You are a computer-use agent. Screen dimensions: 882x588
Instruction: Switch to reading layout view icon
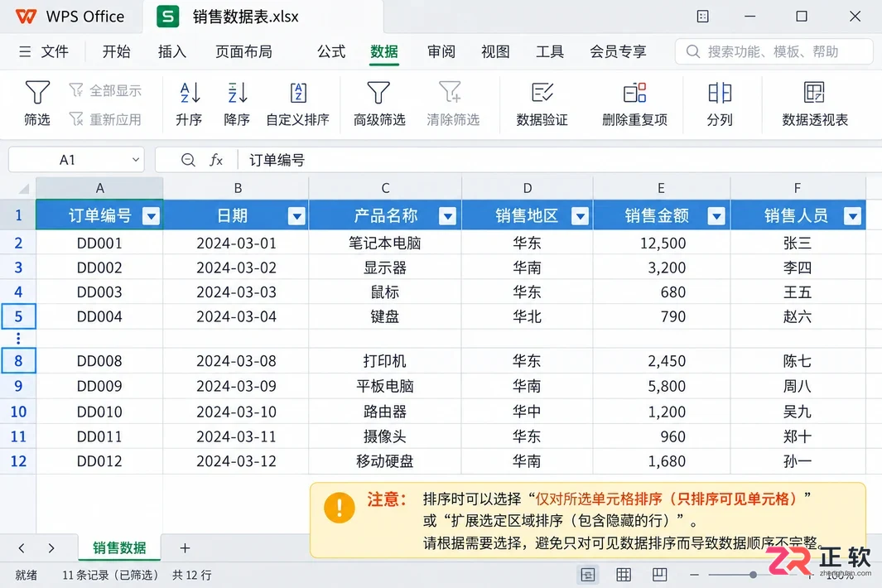tap(659, 575)
